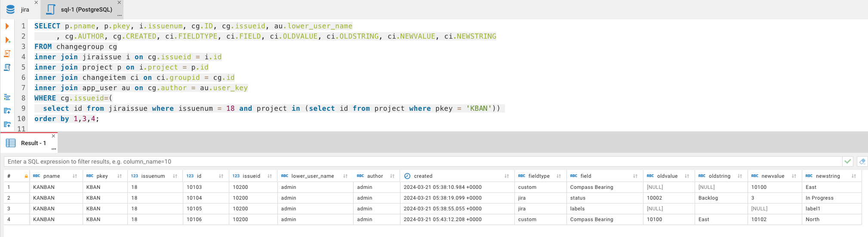Close the Result - 1 tab
This screenshot has width=868, height=237.
53,136
